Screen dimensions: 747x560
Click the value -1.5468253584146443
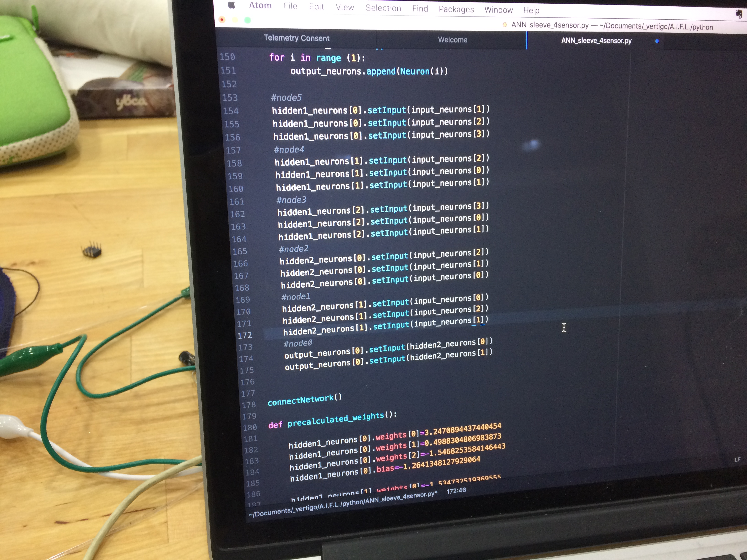click(465, 451)
